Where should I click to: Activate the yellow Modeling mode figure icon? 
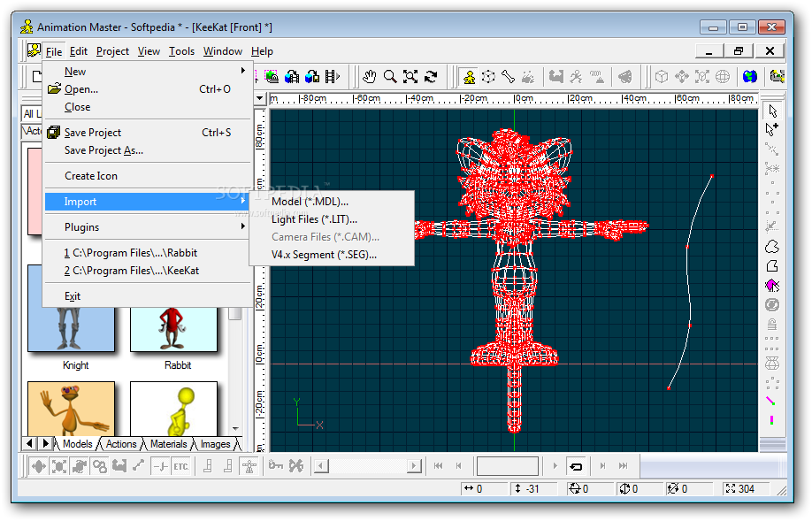coord(469,77)
